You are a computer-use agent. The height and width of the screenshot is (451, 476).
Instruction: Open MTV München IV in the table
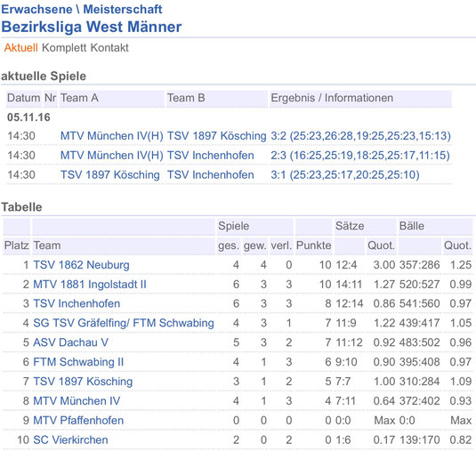77,400
